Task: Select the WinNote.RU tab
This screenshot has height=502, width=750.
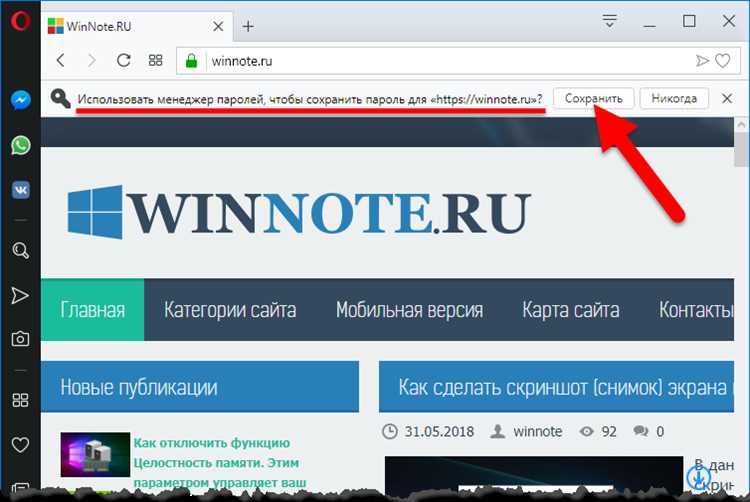Action: [x=136, y=26]
